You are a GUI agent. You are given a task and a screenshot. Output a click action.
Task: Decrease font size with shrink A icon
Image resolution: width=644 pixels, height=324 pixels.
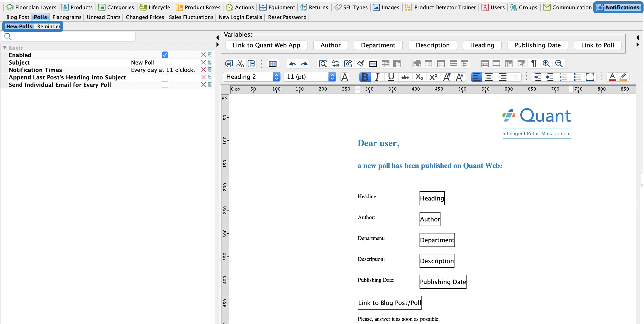point(447,77)
